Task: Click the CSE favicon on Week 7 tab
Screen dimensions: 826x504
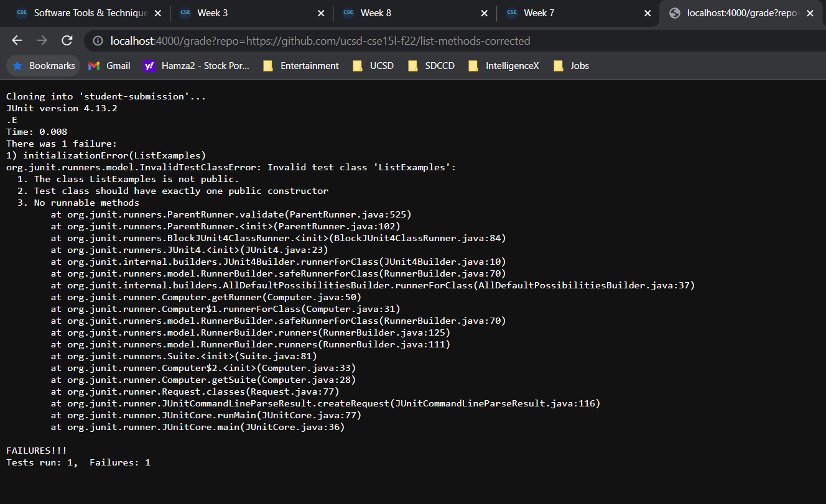Action: pyautogui.click(x=512, y=13)
